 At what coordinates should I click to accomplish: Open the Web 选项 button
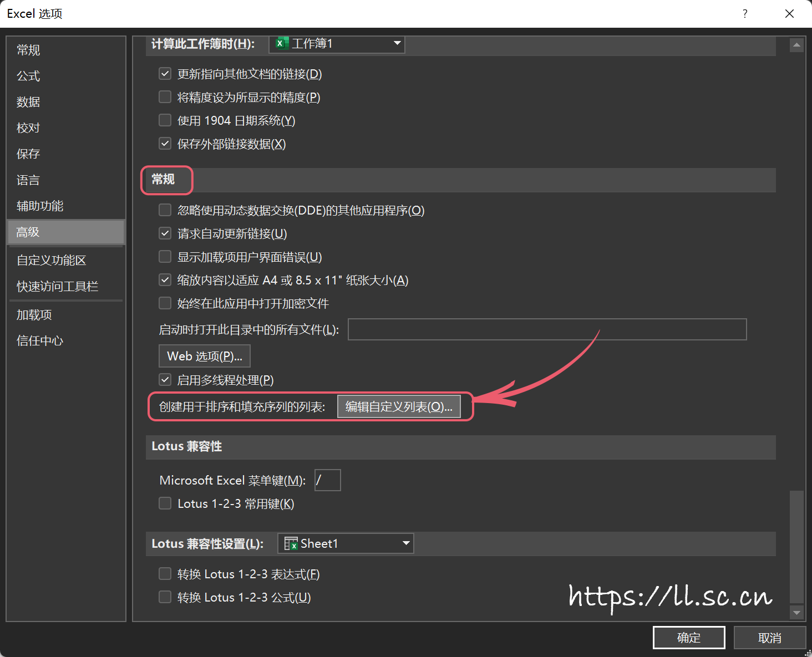[x=205, y=356]
